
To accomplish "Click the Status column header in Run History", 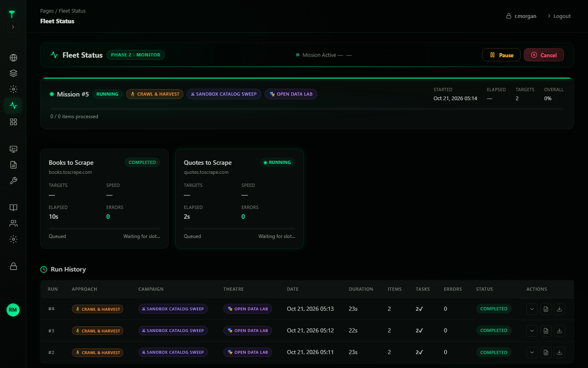I will 484,289.
